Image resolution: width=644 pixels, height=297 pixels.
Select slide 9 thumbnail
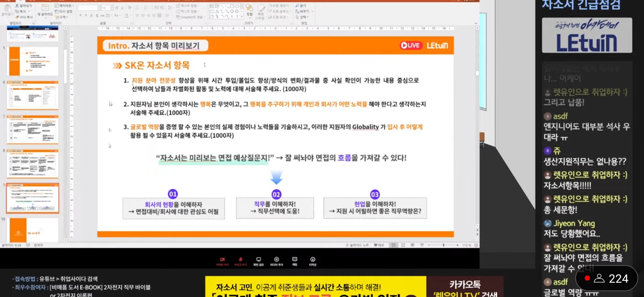33,198
